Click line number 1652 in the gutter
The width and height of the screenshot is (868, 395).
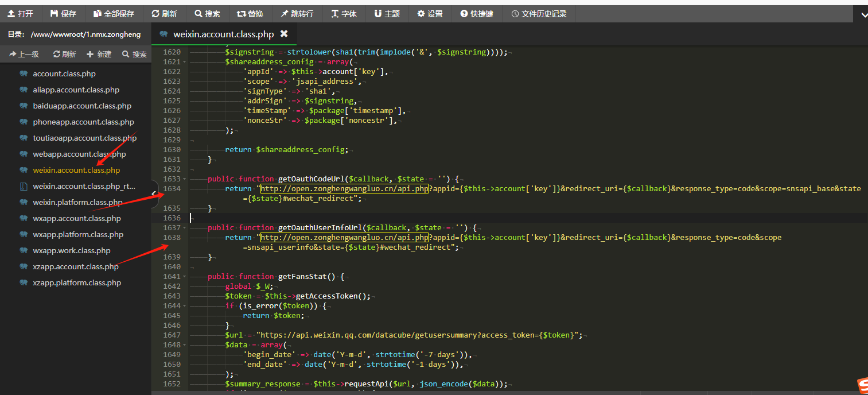(172, 384)
